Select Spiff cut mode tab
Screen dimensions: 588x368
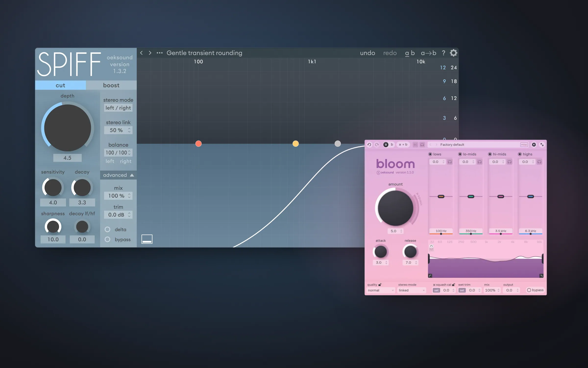[60, 85]
